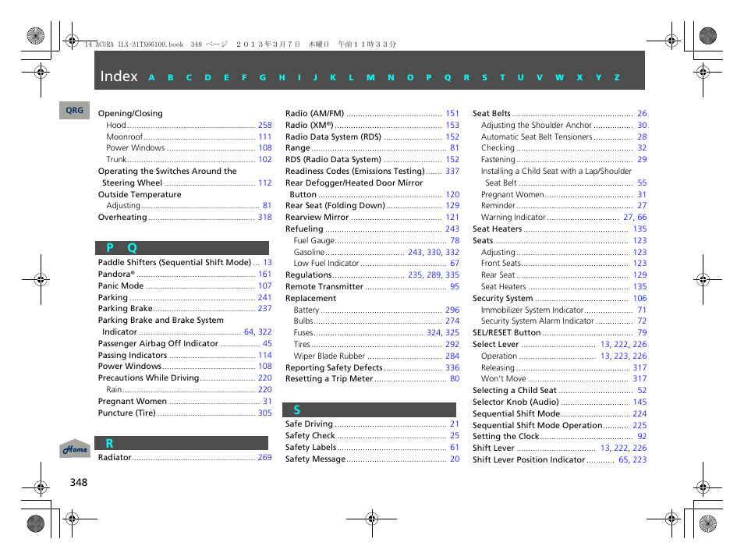Open page 161 for Pandora
Viewport: 744px width, 560px height.
click(264, 274)
